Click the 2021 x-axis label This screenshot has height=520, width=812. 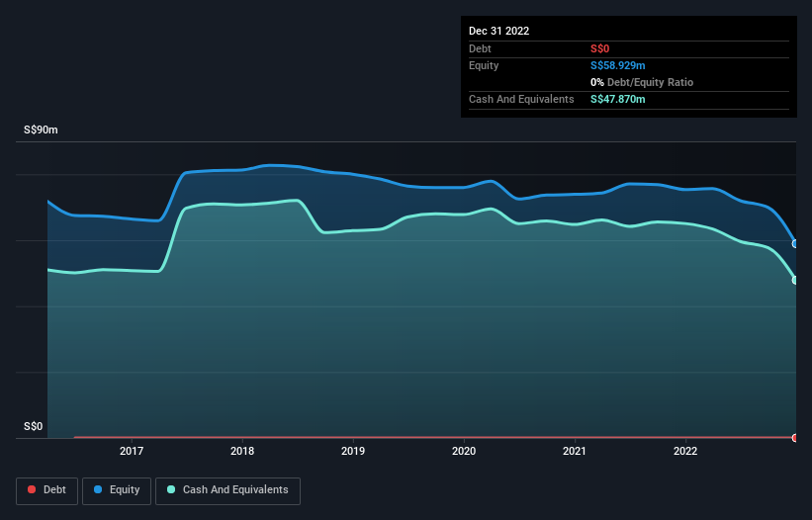(x=575, y=451)
